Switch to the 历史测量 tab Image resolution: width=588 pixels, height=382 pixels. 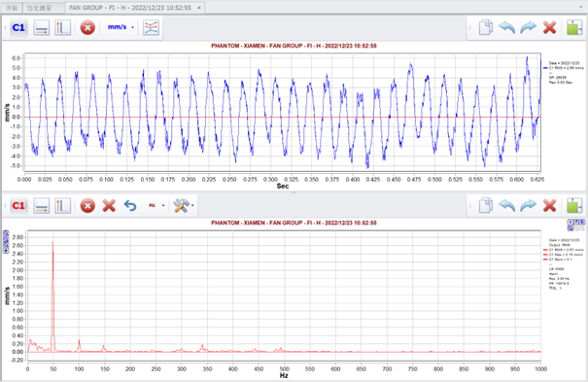40,8
